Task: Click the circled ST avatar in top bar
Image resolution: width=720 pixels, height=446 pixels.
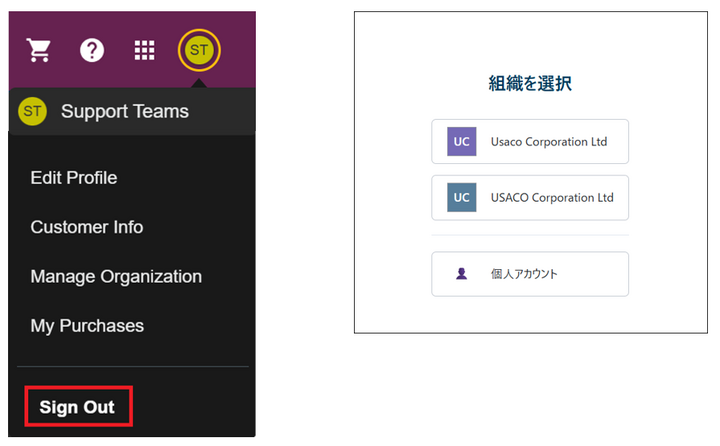Action: point(199,50)
